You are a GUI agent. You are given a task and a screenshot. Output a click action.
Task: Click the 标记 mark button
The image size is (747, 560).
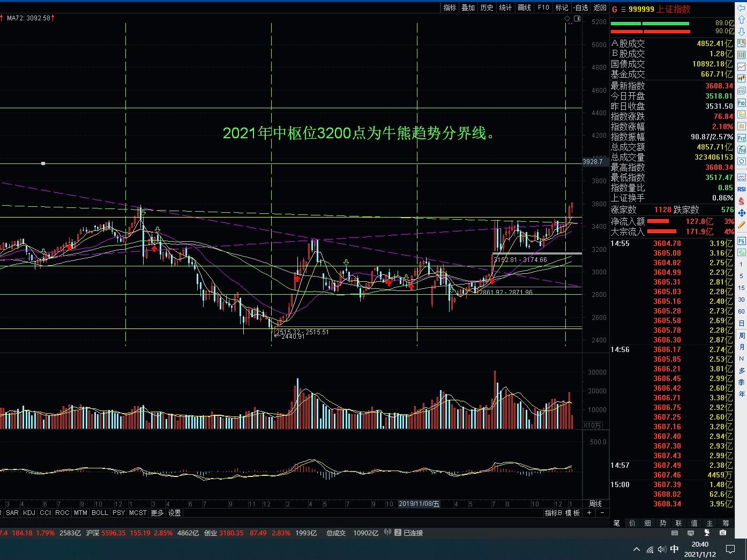(x=562, y=8)
